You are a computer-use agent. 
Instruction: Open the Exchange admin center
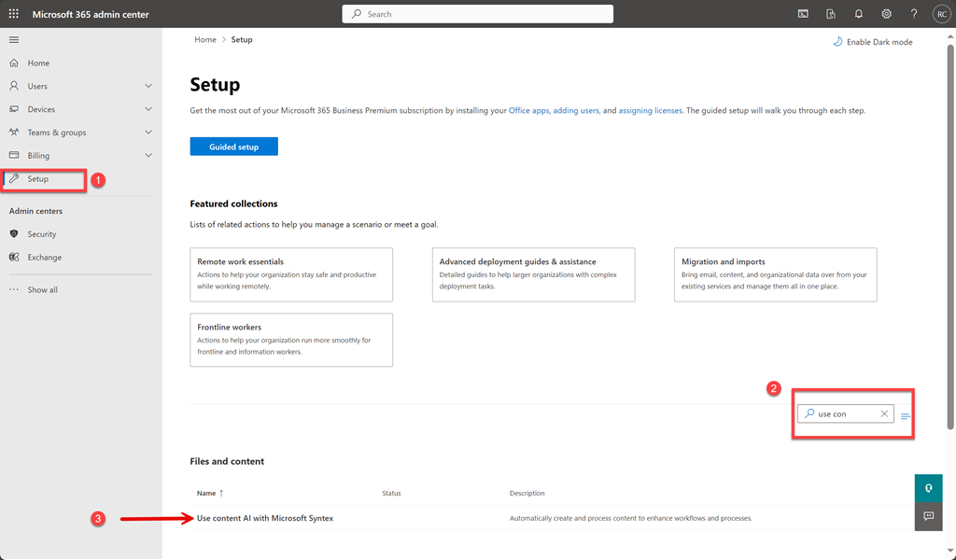[44, 258]
